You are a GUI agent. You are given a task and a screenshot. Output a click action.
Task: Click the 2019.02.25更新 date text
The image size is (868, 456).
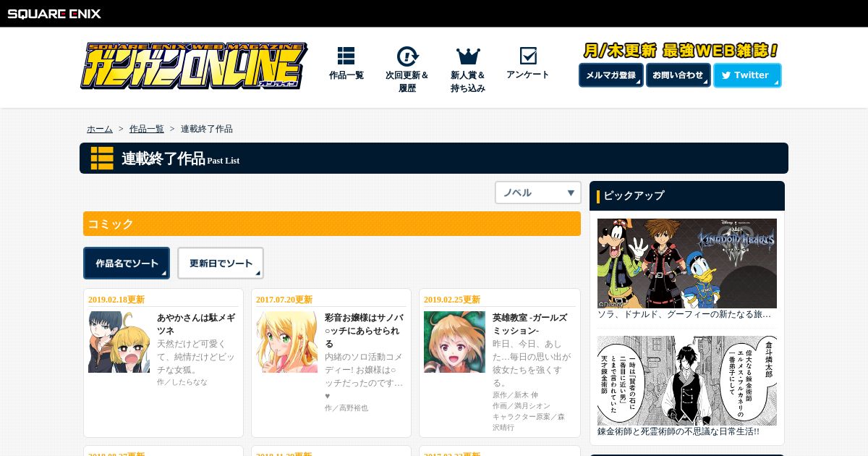pyautogui.click(x=452, y=300)
